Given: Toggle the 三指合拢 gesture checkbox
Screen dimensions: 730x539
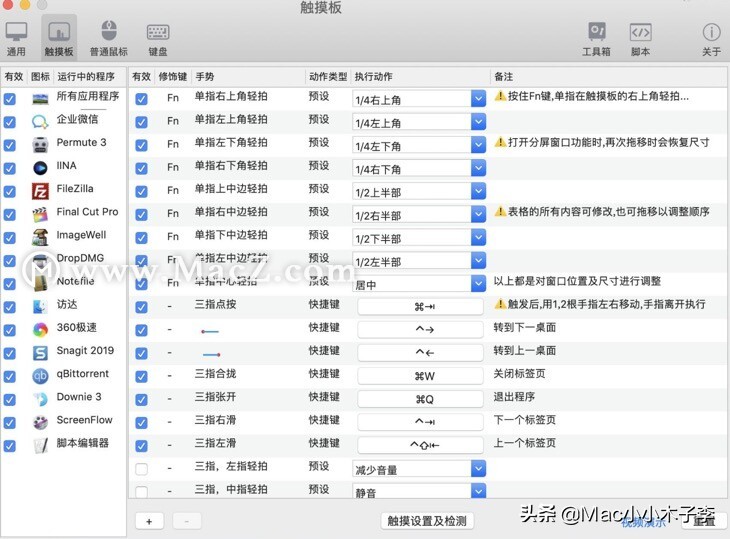Looking at the screenshot, I should (x=142, y=377).
